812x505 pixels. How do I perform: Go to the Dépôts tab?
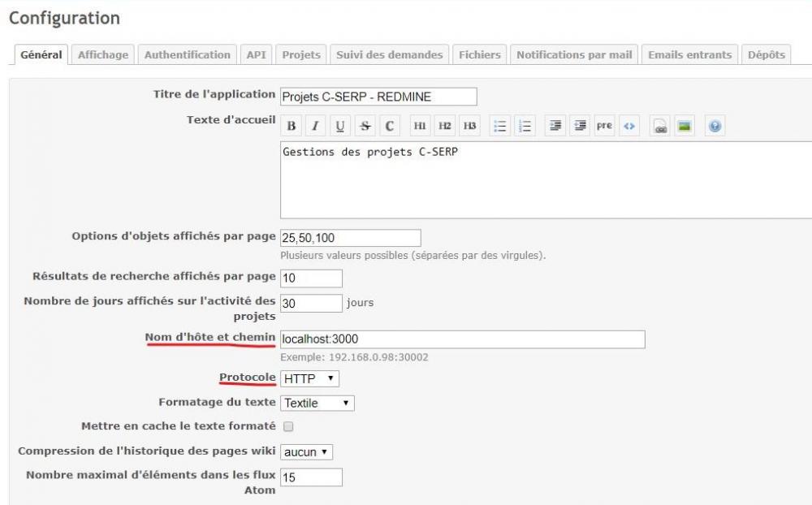pos(767,54)
